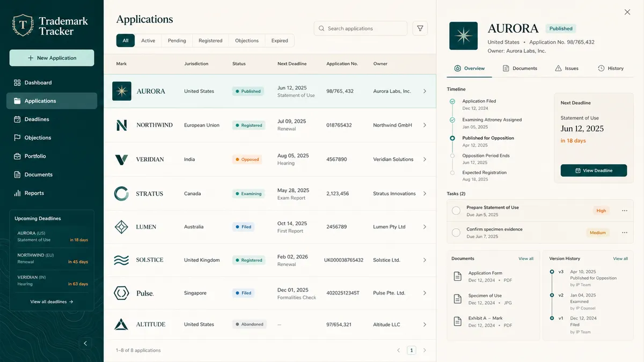
Task: Go to previous page arrow
Action: point(399,350)
